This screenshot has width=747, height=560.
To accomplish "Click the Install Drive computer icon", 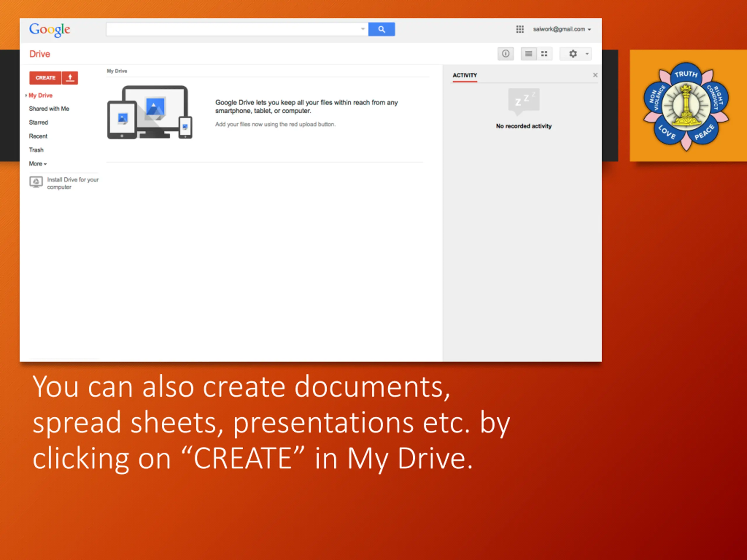I will (x=36, y=182).
